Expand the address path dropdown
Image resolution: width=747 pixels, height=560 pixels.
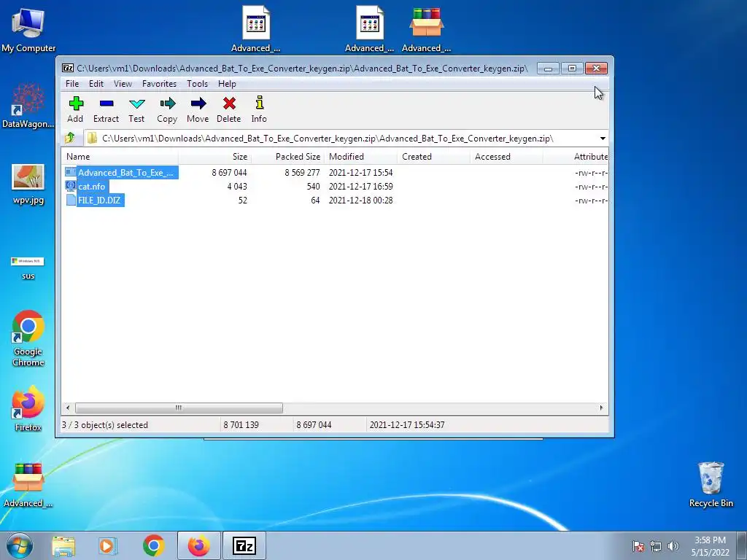point(603,139)
